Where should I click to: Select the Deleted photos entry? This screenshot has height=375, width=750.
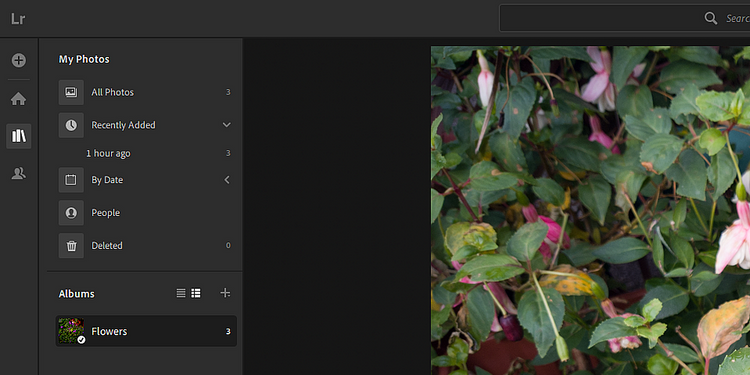[145, 246]
